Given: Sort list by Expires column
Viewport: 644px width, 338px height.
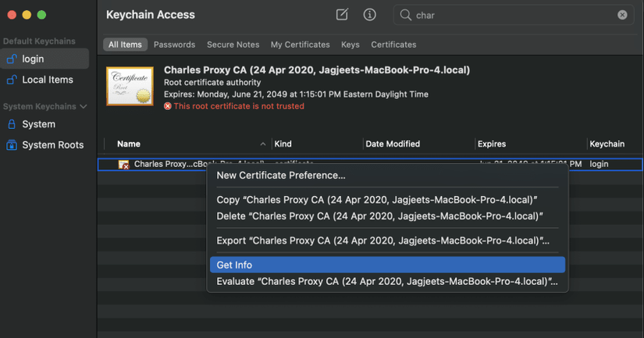Looking at the screenshot, I should click(493, 144).
